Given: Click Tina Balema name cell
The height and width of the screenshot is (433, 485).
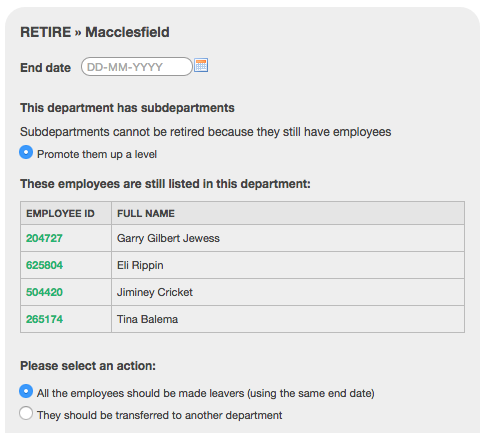Looking at the screenshot, I should [x=288, y=319].
